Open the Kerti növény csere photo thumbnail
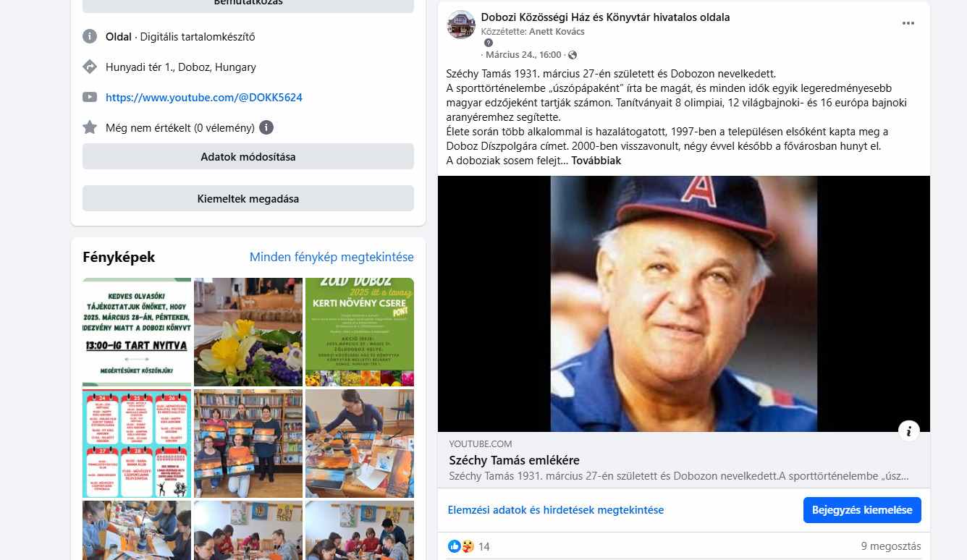This screenshot has width=967, height=560. 360,332
